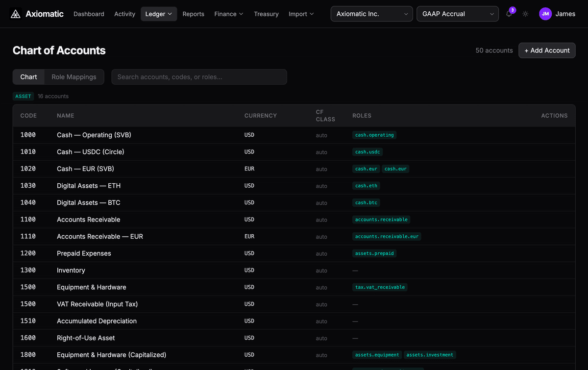Screen dimensions: 588x370
Task: Click the Add Account button
Action: pyautogui.click(x=546, y=50)
